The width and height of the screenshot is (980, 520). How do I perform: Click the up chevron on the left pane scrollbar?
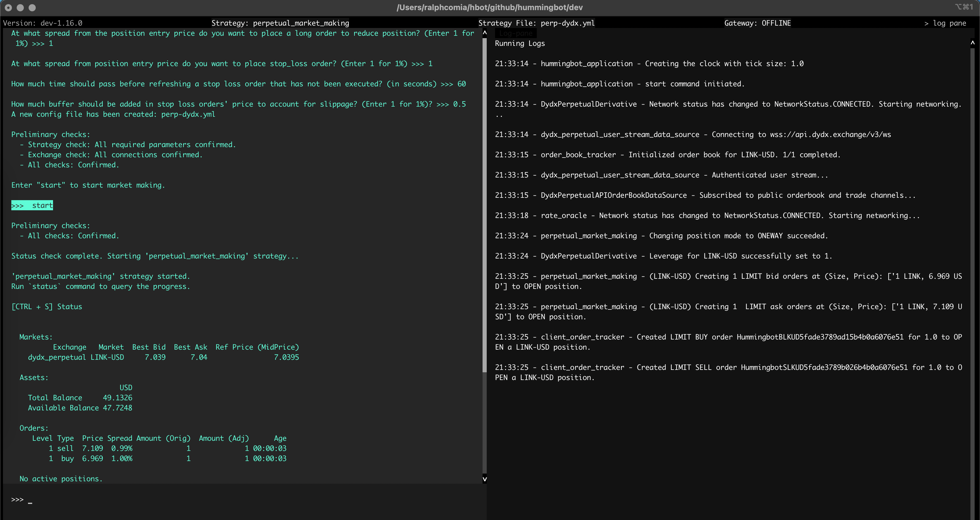[x=485, y=32]
